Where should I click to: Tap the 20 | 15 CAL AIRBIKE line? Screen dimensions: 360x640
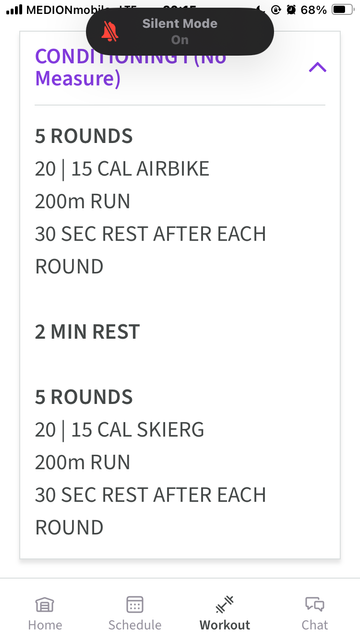pos(122,169)
